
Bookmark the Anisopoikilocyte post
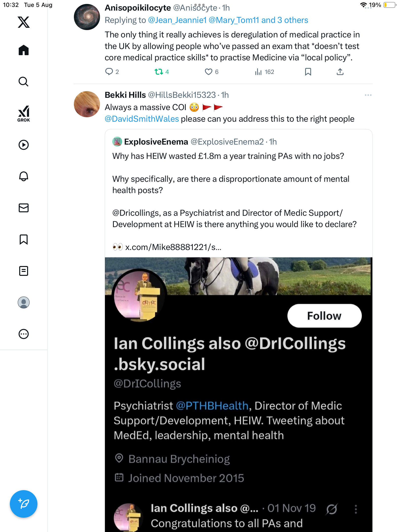[x=308, y=72]
